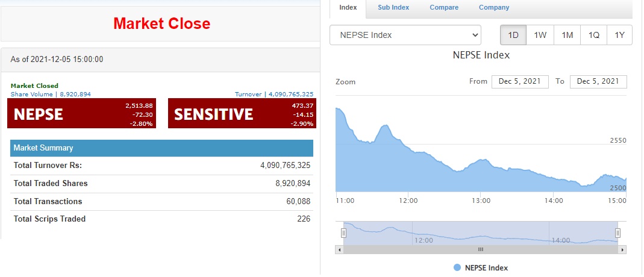This screenshot has width=644, height=277.
Task: Click the From date field
Action: (520, 81)
